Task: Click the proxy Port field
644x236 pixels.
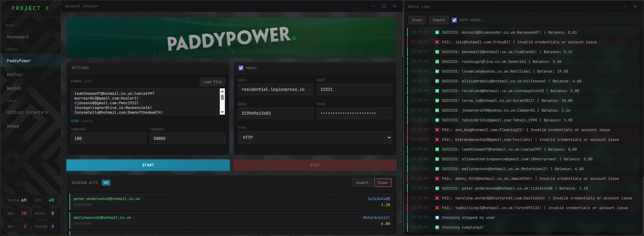Action: pos(354,89)
